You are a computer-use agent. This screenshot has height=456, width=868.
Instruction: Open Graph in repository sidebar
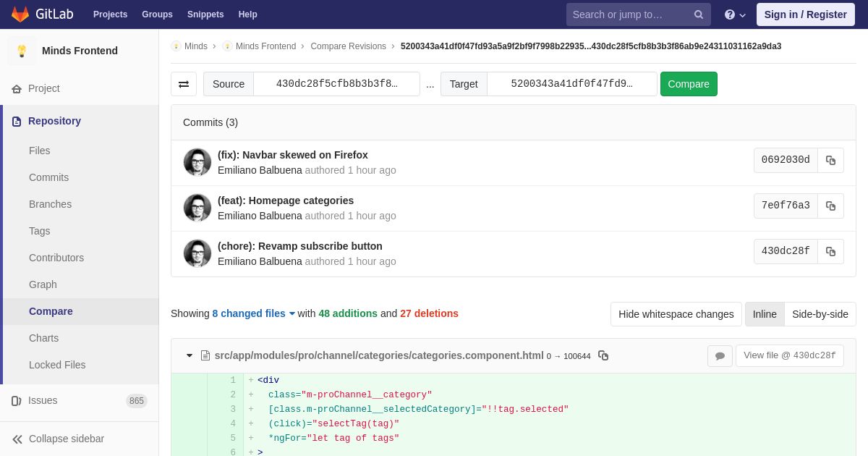(x=43, y=284)
